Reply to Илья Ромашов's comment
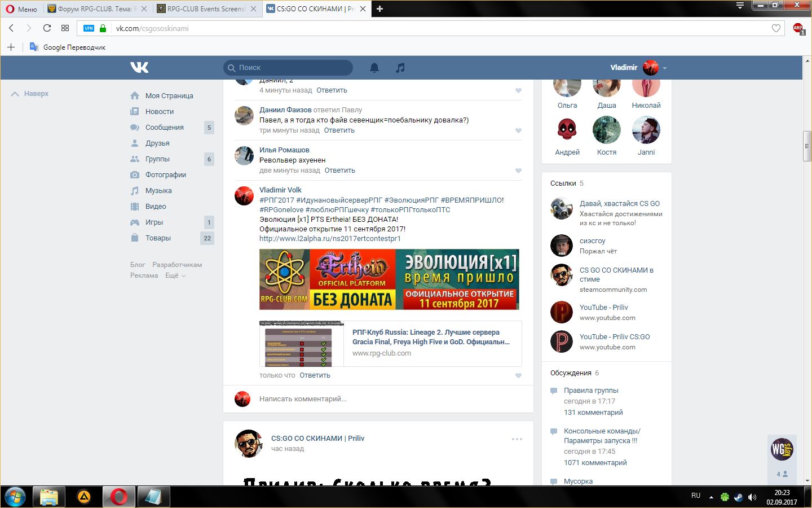The width and height of the screenshot is (812, 508). [x=339, y=170]
